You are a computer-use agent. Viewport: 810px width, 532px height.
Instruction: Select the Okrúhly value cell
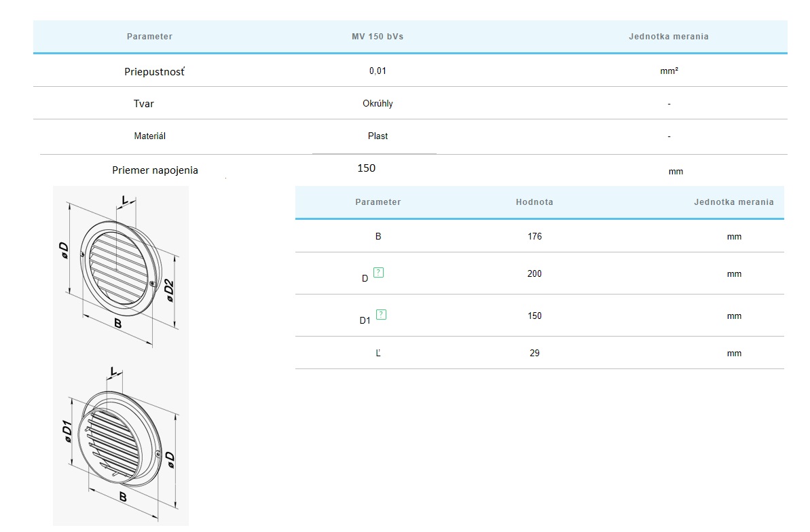point(378,104)
